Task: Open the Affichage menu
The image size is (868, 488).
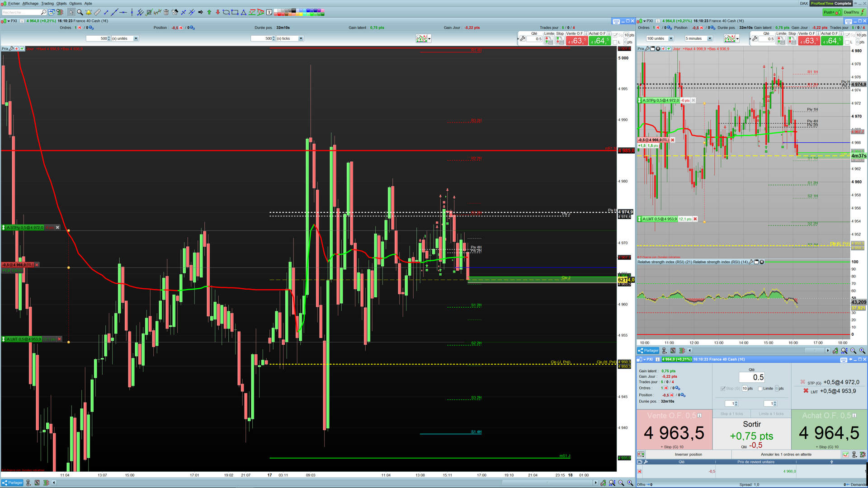Action: [30, 3]
